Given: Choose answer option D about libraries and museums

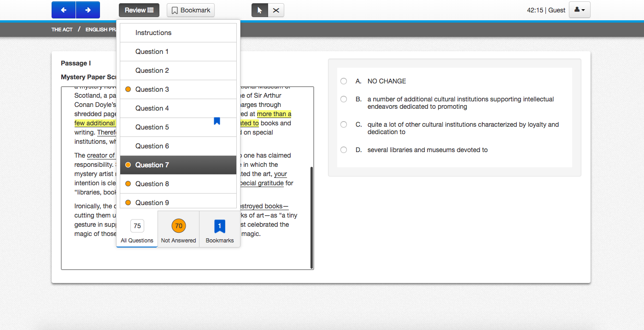Looking at the screenshot, I should 344,149.
